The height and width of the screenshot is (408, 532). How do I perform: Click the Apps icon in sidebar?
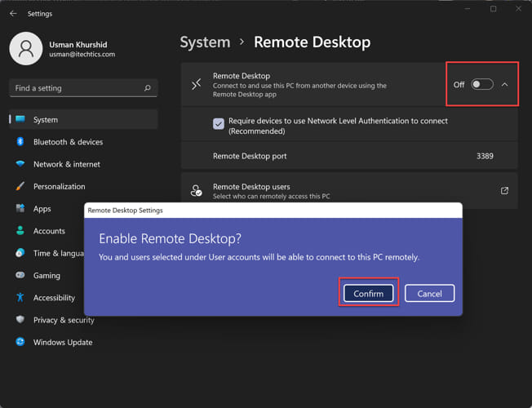pos(20,208)
